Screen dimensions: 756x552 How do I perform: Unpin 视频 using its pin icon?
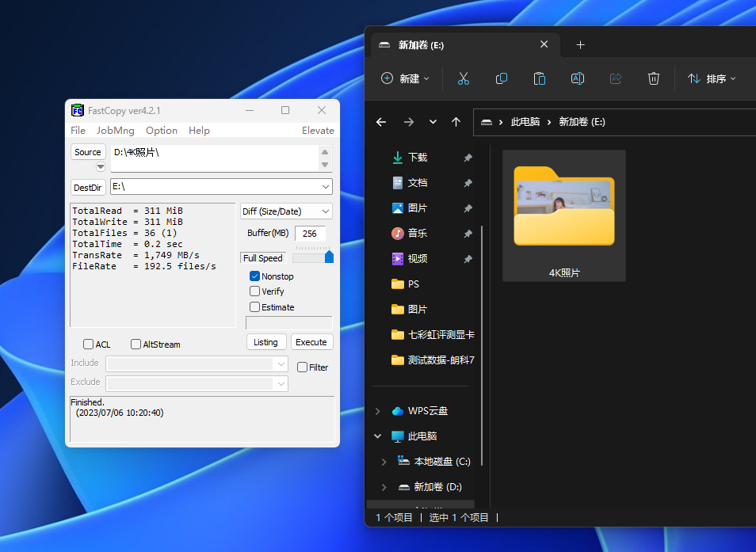468,259
